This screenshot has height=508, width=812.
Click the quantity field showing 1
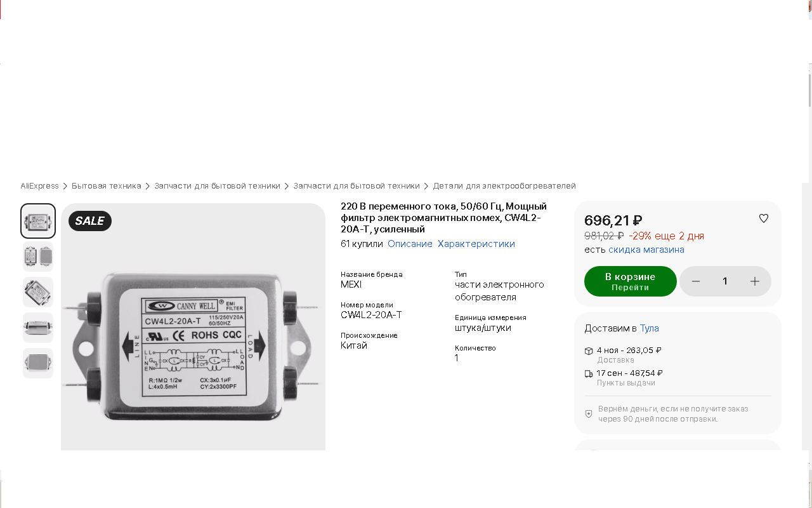click(x=725, y=281)
